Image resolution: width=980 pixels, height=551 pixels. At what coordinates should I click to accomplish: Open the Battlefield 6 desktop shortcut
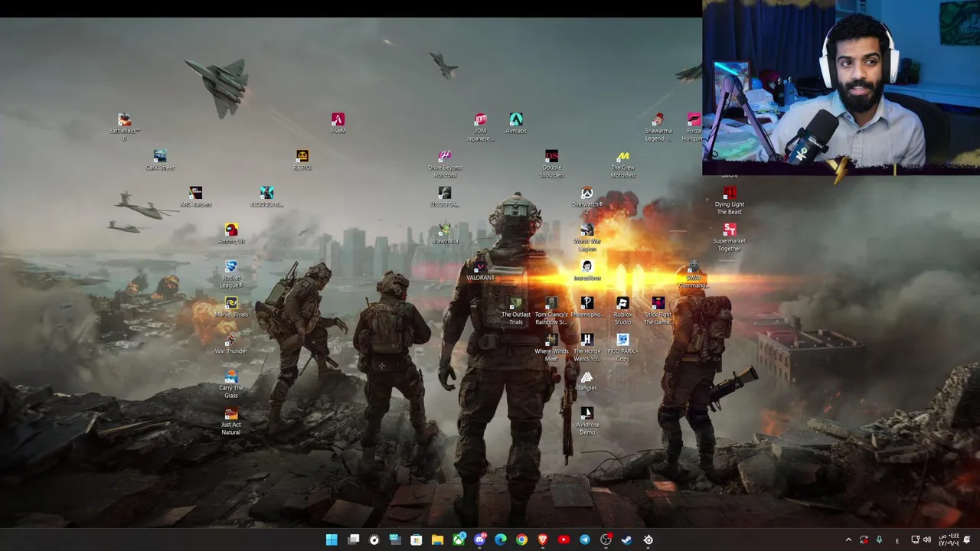124,126
